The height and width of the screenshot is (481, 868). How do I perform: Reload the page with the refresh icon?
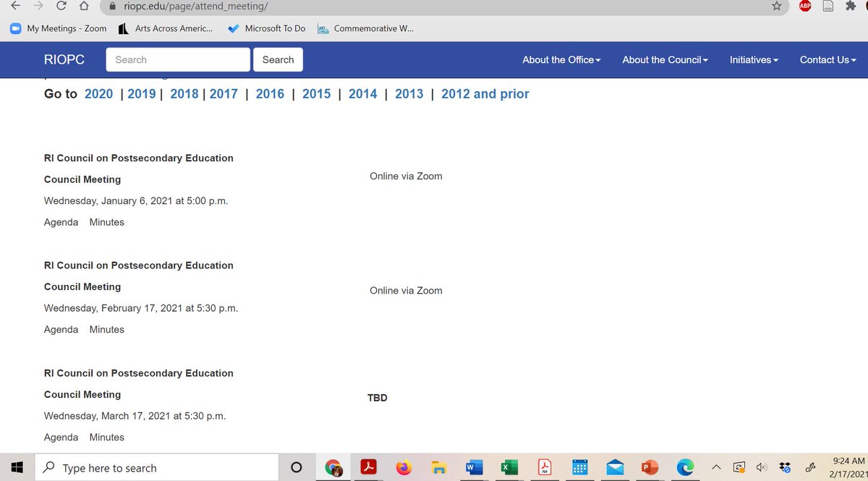tap(61, 6)
